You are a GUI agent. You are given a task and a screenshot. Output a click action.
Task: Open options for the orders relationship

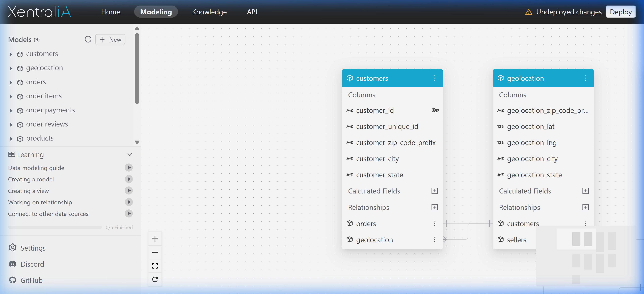[435, 224]
